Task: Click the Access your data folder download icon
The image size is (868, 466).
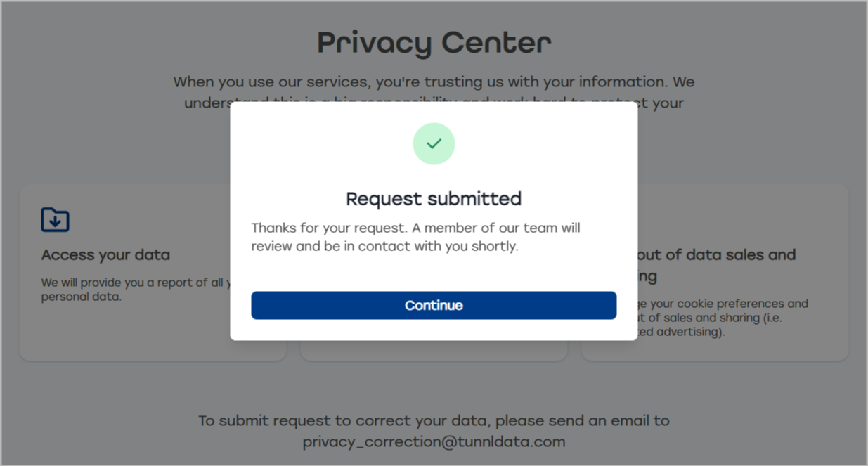Action: (55, 219)
